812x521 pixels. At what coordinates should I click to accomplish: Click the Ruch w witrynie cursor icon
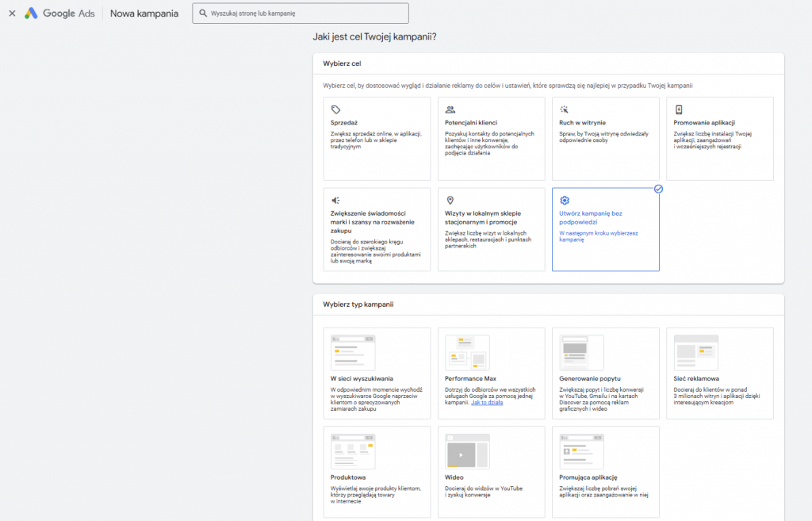tap(564, 109)
